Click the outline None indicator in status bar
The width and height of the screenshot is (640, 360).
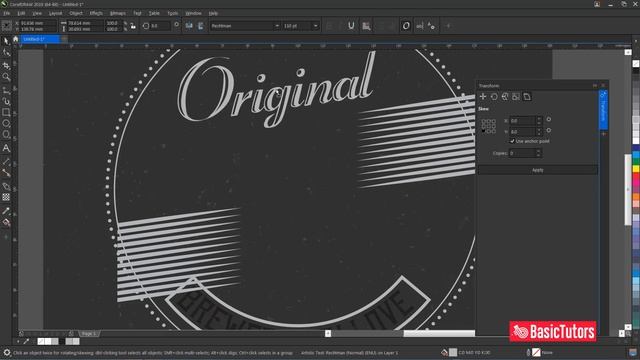click(x=536, y=352)
